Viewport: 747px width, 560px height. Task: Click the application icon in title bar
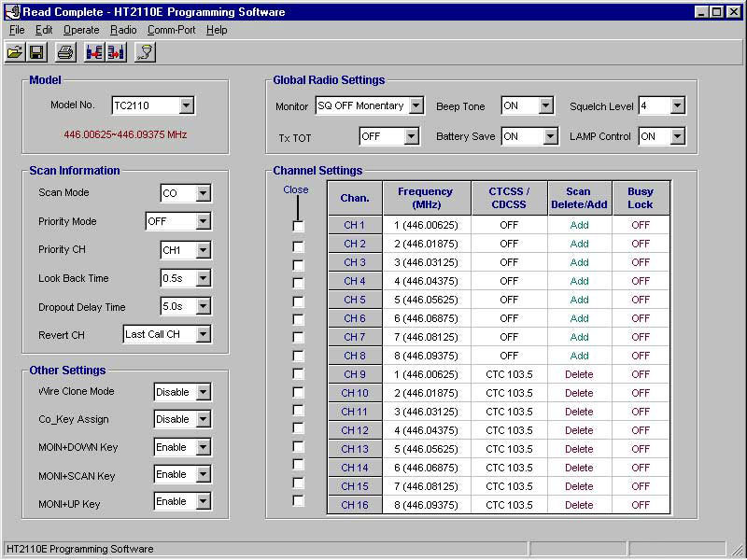click(11, 12)
